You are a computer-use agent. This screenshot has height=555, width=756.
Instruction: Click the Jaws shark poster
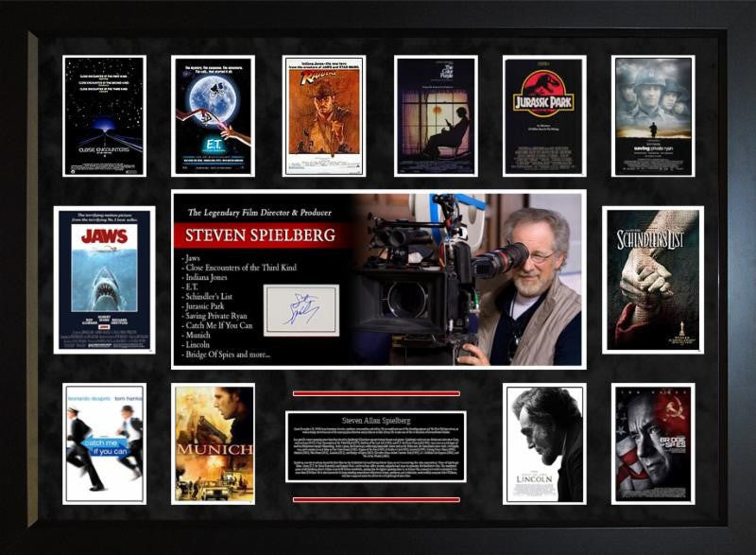104,280
